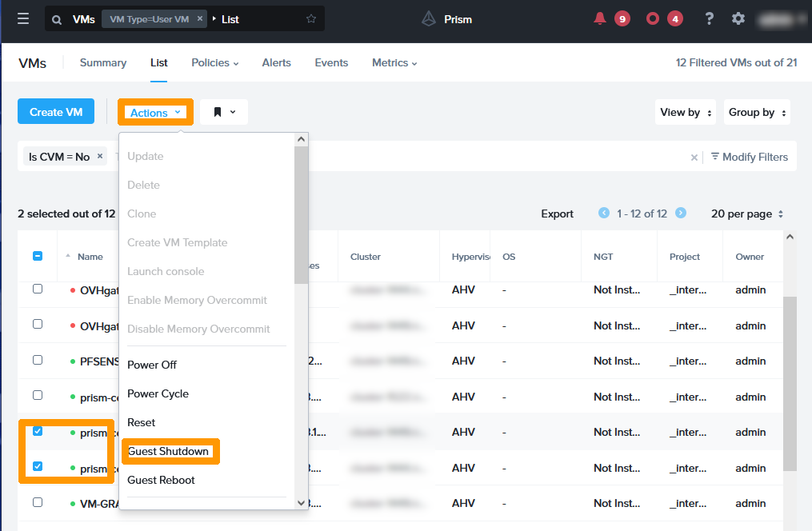Screen dimensions: 812x531
Task: Toggle the select-all header checkbox
Action: click(x=38, y=257)
